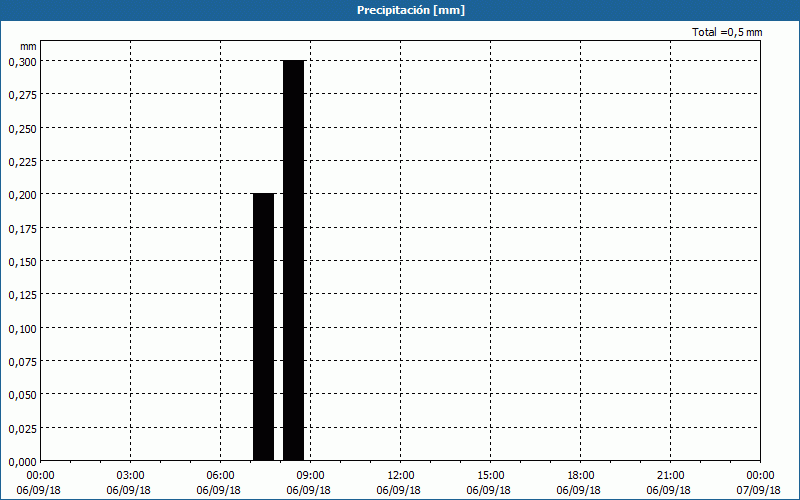Click the 0,225 y-axis label

(x=22, y=162)
